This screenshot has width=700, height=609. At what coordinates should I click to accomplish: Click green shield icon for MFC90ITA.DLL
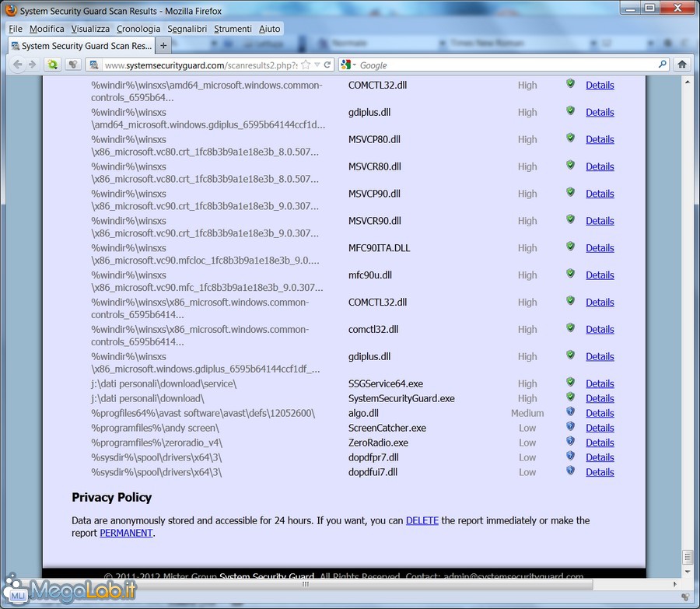pos(570,247)
